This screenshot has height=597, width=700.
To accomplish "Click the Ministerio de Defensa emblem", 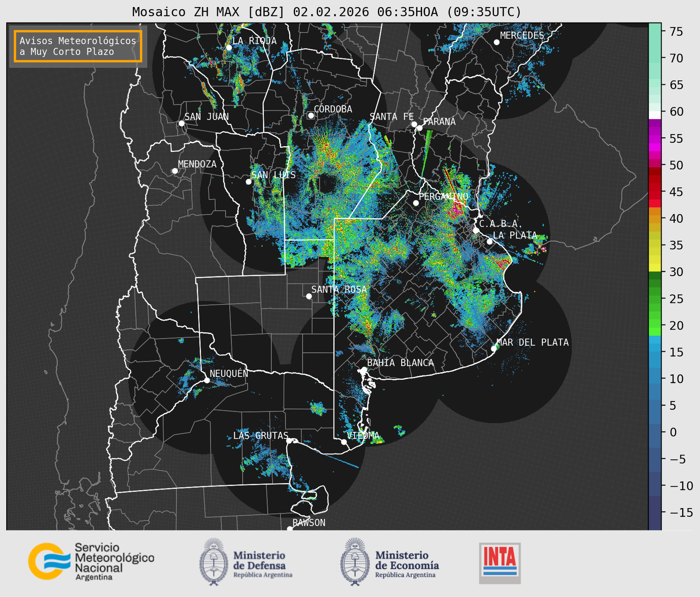I will (x=213, y=562).
